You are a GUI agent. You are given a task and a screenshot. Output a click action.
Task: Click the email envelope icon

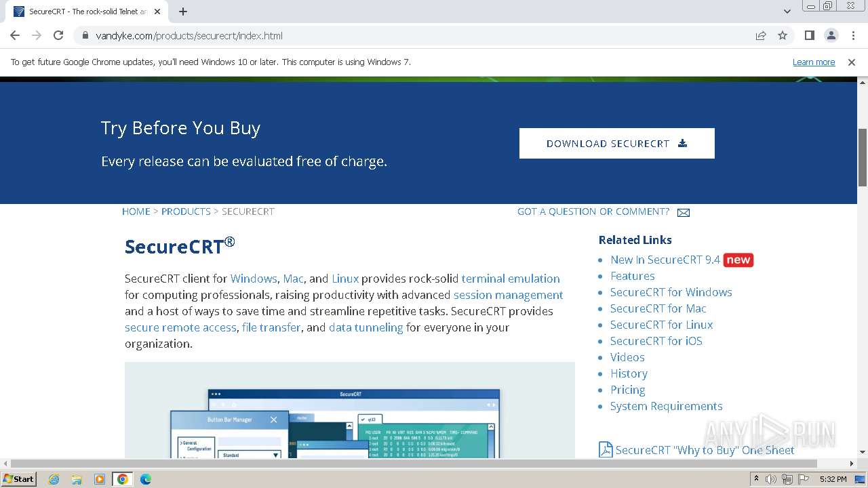684,212
